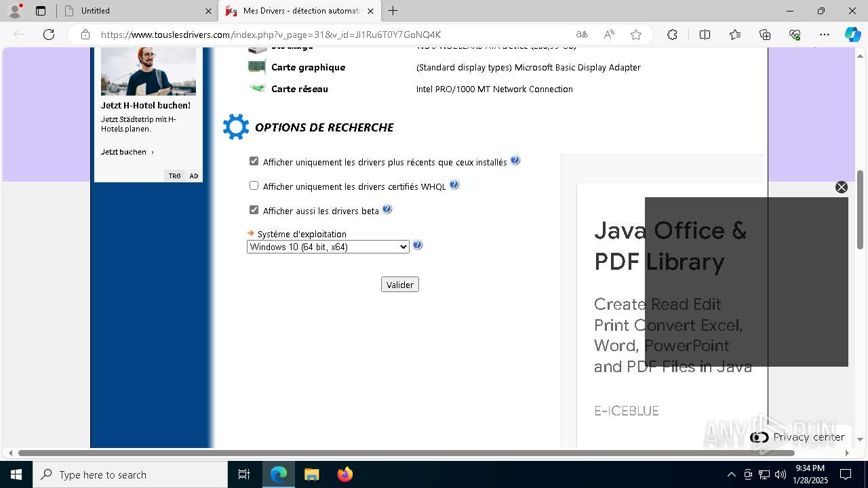Open File Explorer from the taskbar
This screenshot has height=488, width=868.
click(311, 474)
